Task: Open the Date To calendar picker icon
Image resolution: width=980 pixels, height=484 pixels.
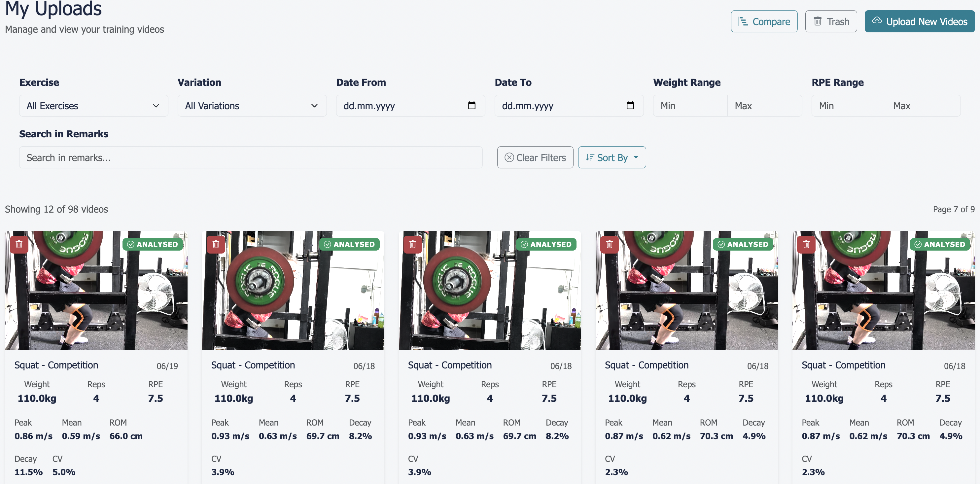Action: pos(630,105)
